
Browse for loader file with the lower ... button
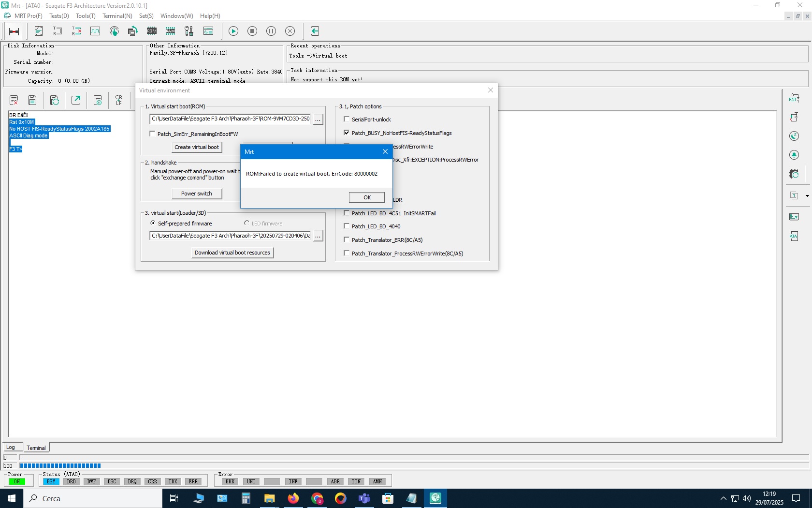point(318,236)
